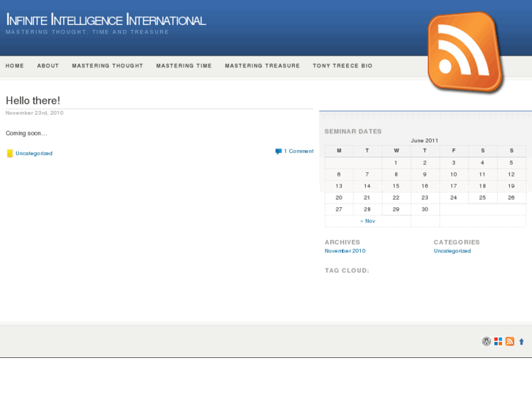
Task: Open the '1 Comment' link
Action: 299,151
